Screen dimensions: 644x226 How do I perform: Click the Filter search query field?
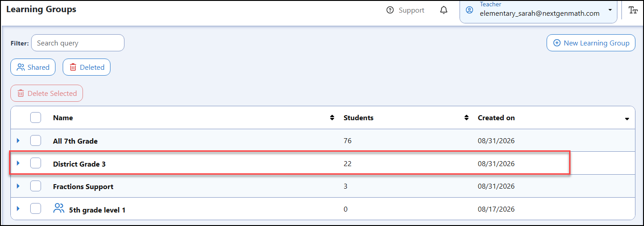(78, 43)
